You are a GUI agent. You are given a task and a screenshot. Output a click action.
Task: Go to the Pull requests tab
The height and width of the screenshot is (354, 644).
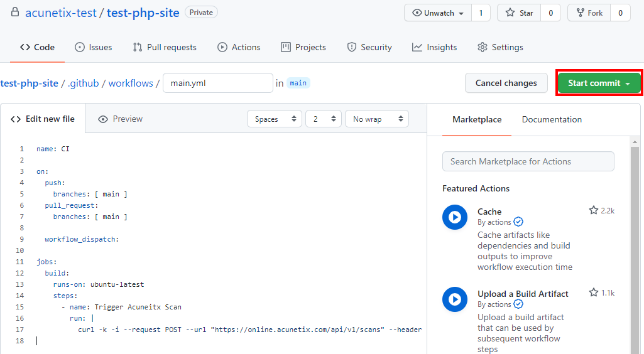pos(165,47)
